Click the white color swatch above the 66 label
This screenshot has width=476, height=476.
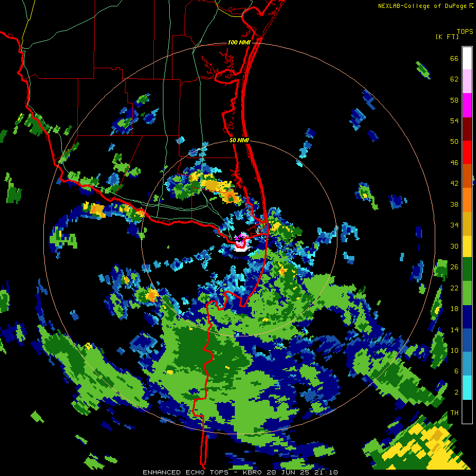pyautogui.click(x=467, y=58)
